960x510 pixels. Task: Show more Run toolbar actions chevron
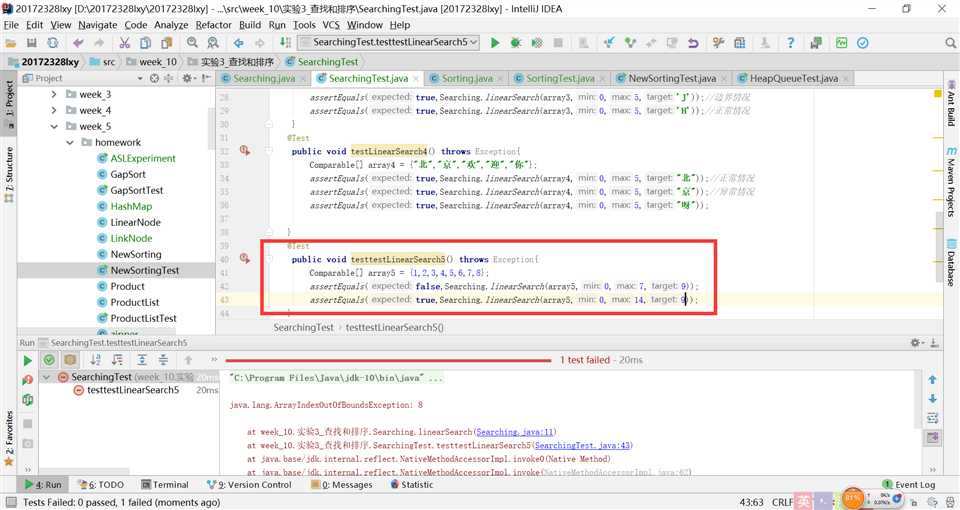[214, 360]
